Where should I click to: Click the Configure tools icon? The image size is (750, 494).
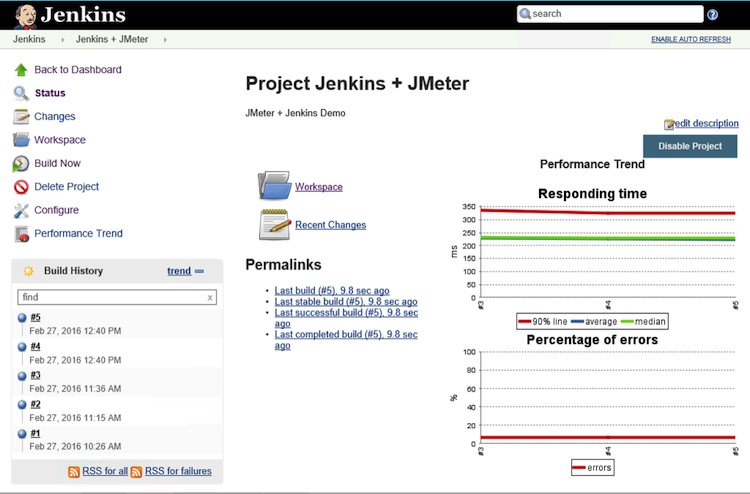coord(21,210)
